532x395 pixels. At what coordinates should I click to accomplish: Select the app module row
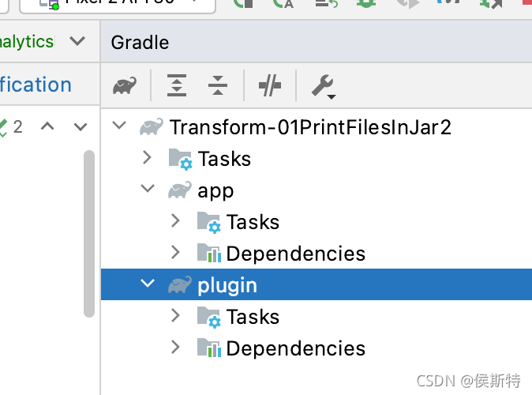[x=317, y=190]
